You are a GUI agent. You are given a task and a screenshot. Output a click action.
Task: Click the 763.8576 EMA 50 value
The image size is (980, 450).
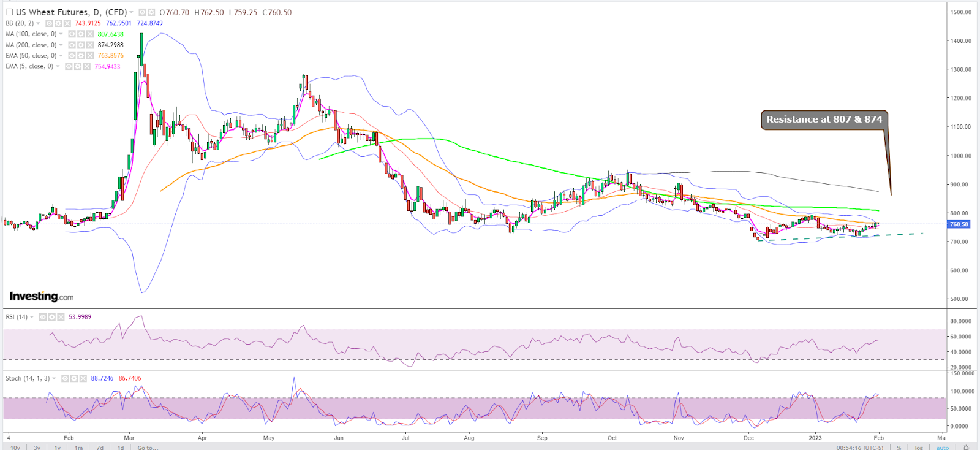click(x=111, y=56)
